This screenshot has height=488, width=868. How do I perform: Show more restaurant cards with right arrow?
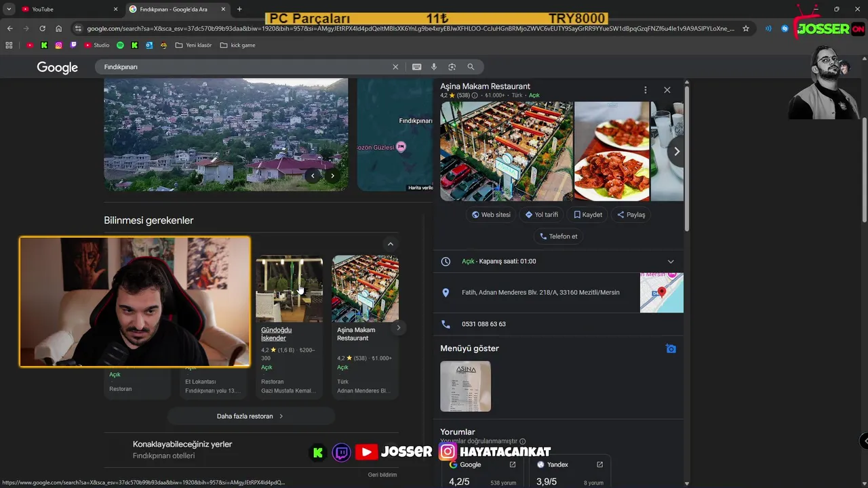click(x=398, y=327)
